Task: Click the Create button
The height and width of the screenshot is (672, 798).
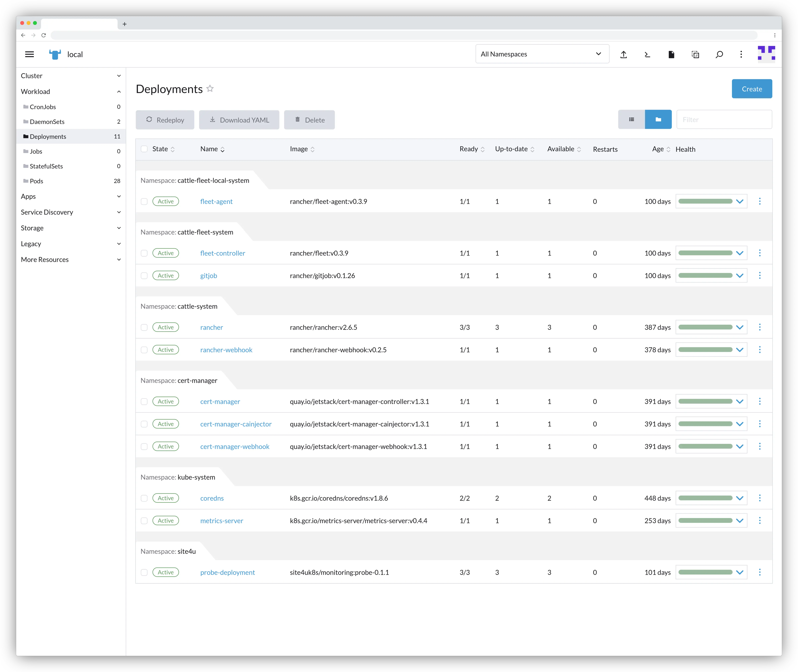Action: pos(752,89)
